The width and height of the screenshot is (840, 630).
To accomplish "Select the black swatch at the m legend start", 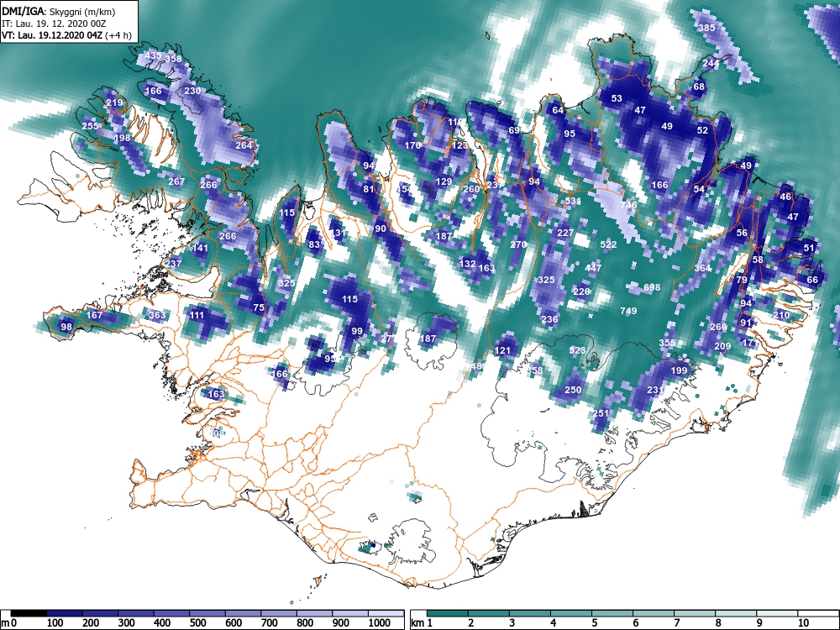I will pyautogui.click(x=29, y=613).
